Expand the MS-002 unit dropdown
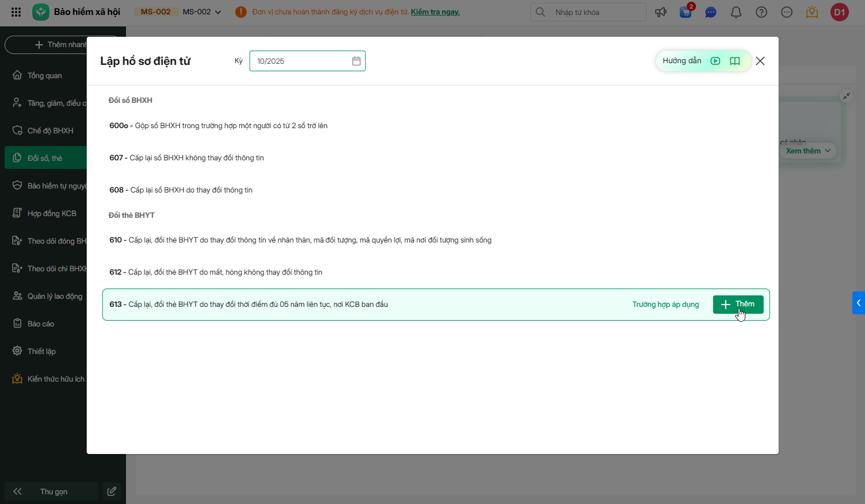This screenshot has height=504, width=865. [x=202, y=12]
